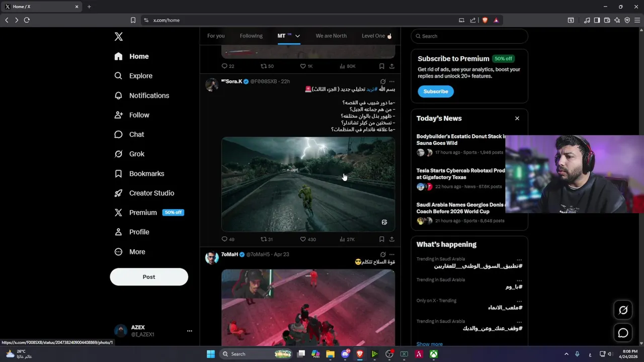Bookmark the top post showing 80K views
The image size is (644, 362).
[382, 66]
